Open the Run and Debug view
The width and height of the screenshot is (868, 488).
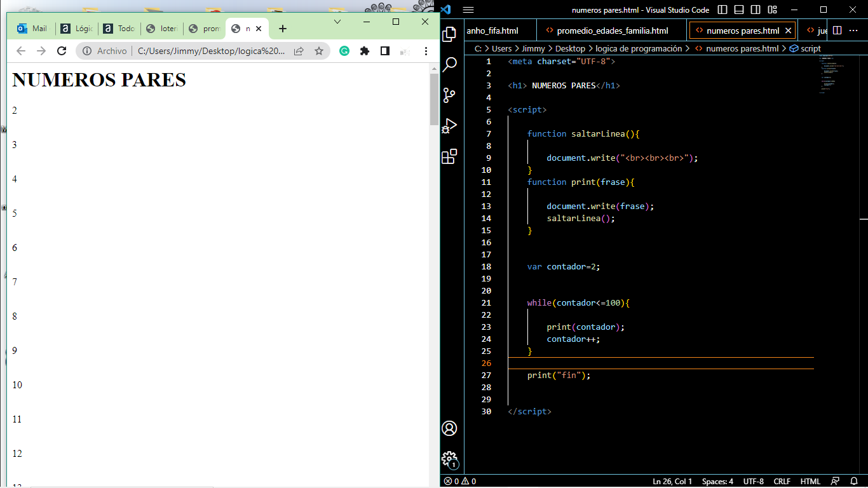(449, 126)
